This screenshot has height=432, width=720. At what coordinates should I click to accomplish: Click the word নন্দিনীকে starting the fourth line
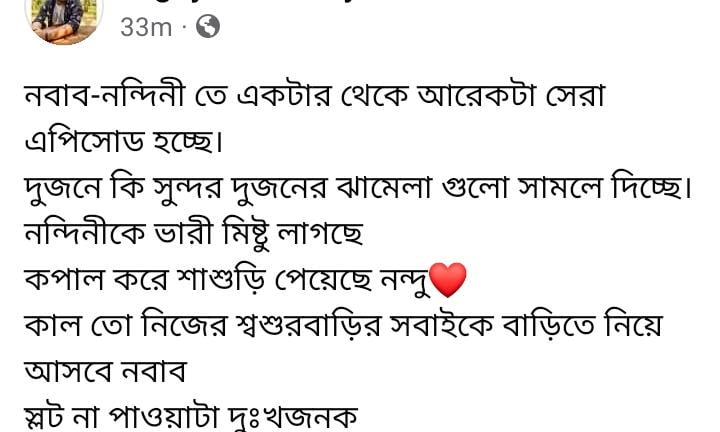coord(85,233)
